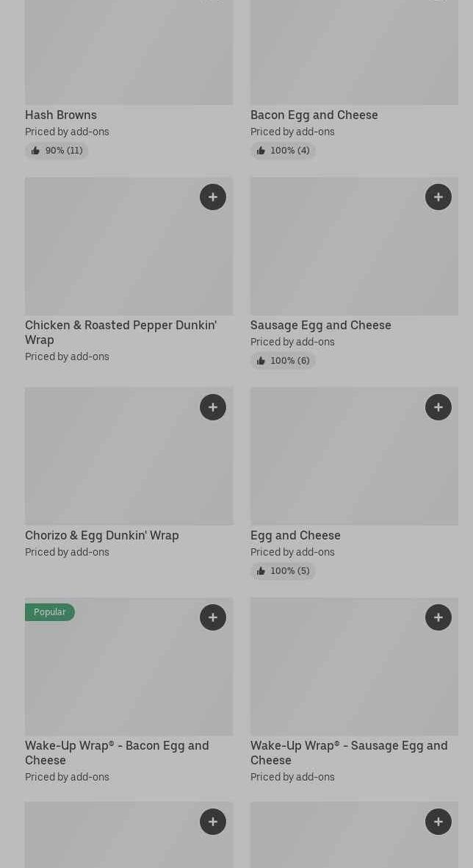Open the Hash Browns item title
The height and width of the screenshot is (868, 473).
coord(61,115)
